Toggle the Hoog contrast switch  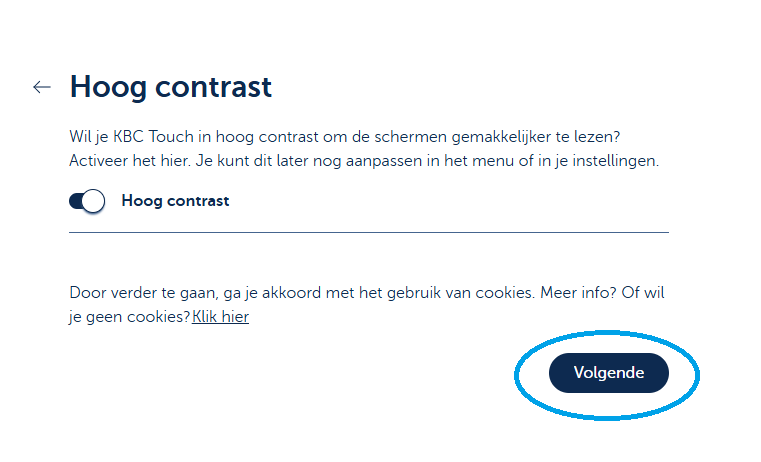[x=87, y=201]
